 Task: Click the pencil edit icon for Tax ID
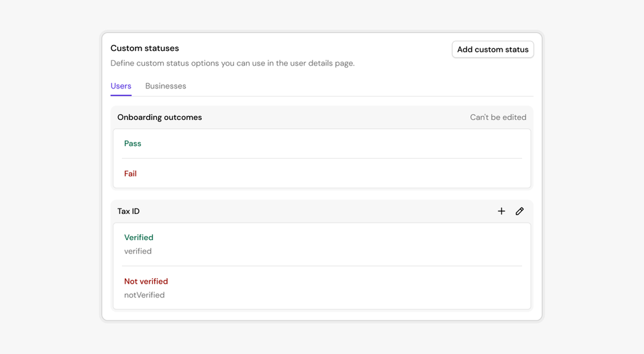(x=519, y=211)
